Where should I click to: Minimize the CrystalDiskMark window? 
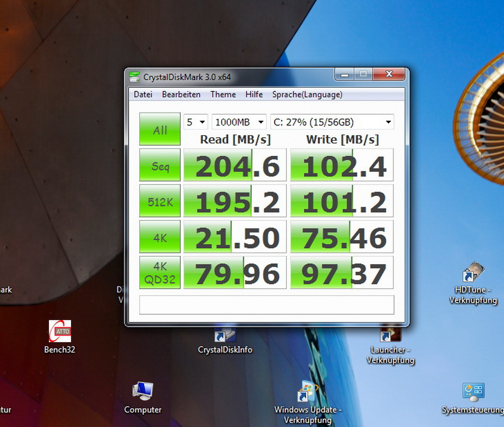(345, 74)
